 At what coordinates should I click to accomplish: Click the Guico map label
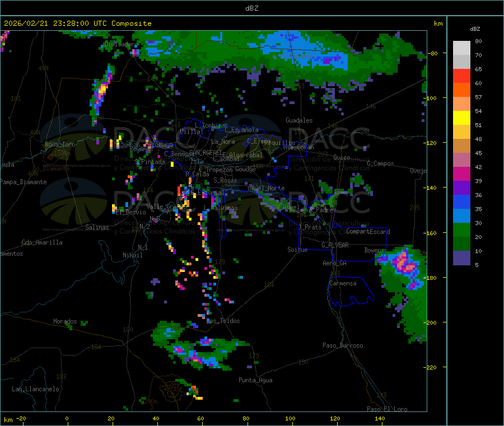[x=342, y=157]
